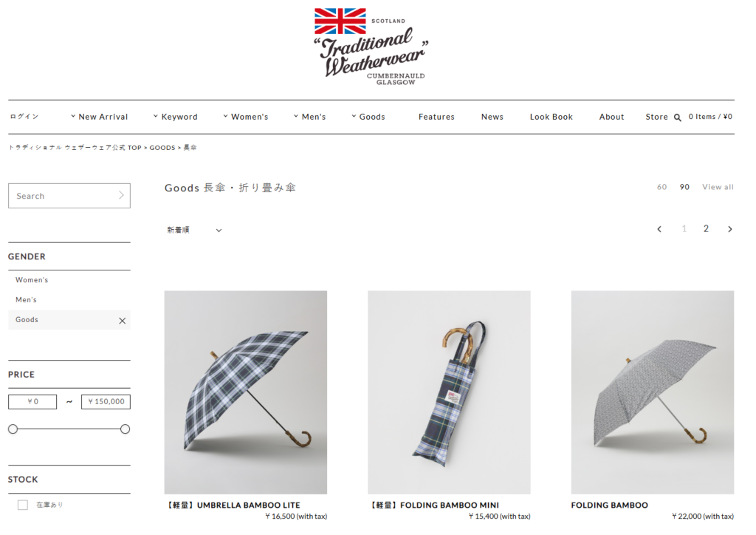Expand the New Arrival menu
The width and height of the screenshot is (756, 535).
pos(100,117)
